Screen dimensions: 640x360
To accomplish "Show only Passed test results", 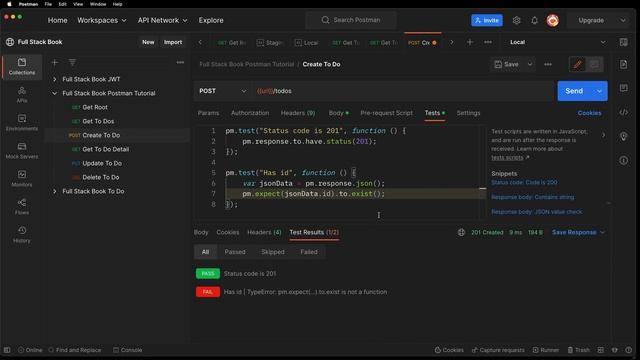I will click(235, 252).
